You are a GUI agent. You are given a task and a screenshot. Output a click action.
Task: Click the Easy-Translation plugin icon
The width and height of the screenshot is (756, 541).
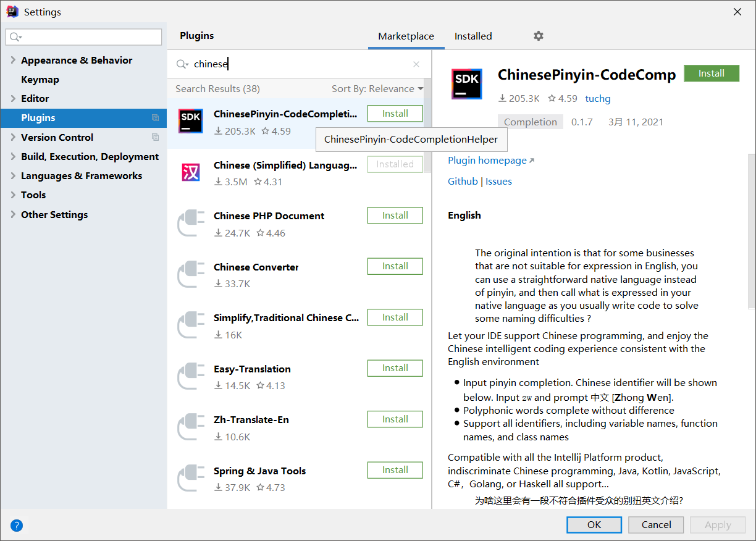pyautogui.click(x=191, y=376)
